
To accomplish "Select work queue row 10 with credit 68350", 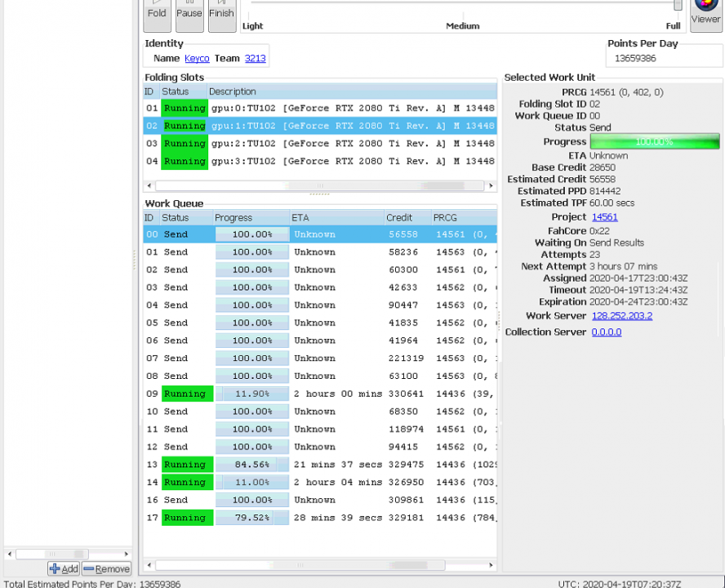I will coord(320,412).
